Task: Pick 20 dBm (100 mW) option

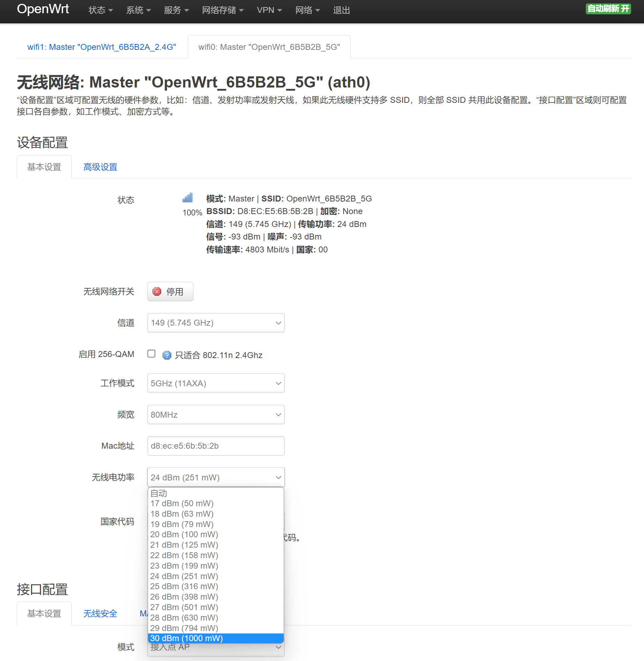Action: point(216,534)
